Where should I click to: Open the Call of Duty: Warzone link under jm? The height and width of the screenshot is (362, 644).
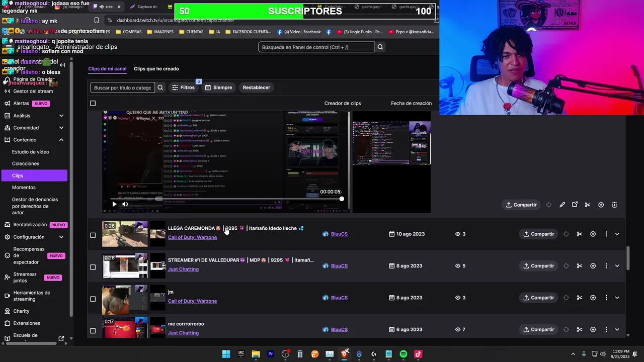click(192, 301)
